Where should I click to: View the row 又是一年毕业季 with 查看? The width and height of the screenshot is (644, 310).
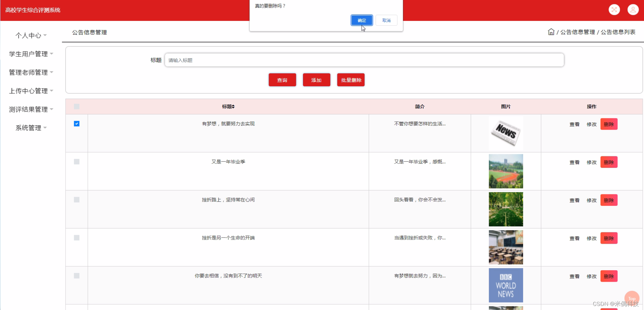(x=574, y=162)
